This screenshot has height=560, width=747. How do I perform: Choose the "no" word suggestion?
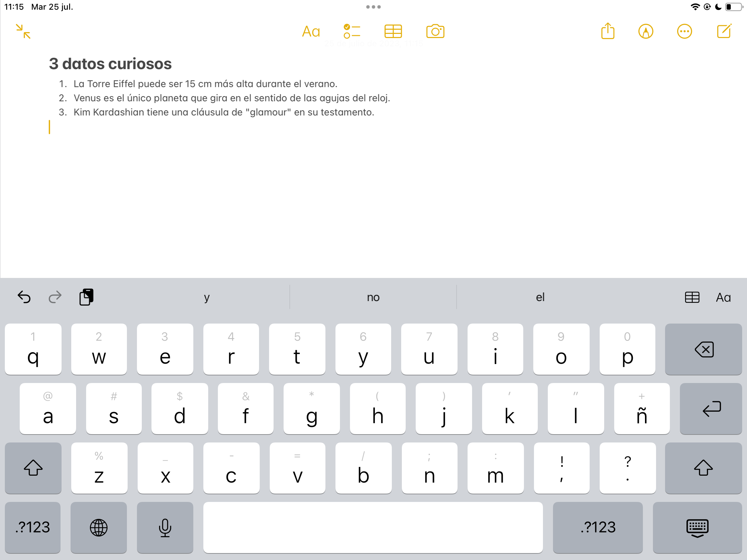click(x=373, y=297)
